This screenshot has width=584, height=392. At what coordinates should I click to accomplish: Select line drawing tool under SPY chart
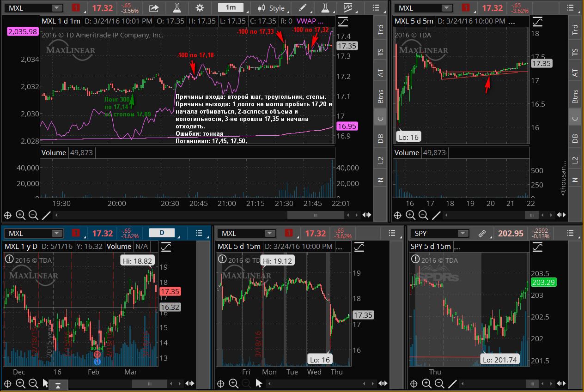pyautogui.click(x=453, y=383)
